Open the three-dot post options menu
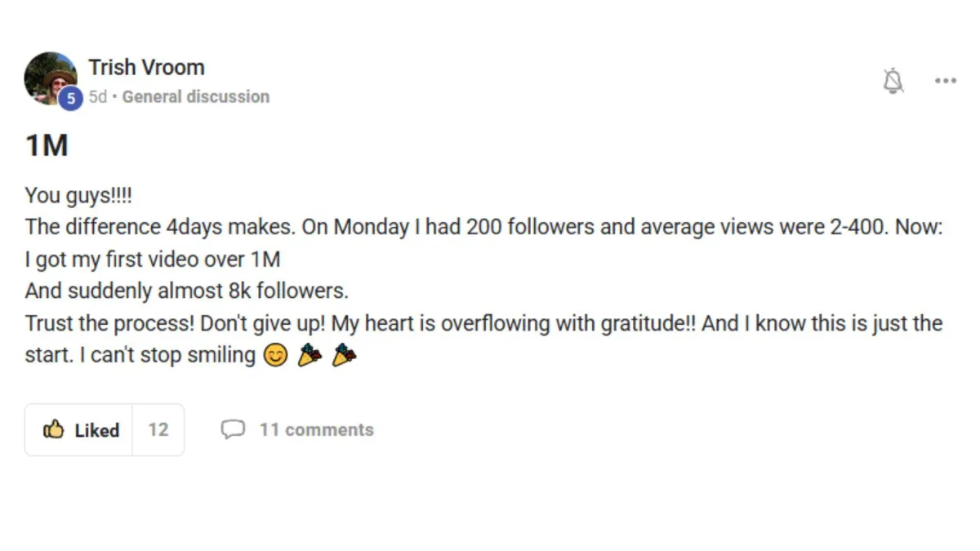980x551 pixels. 945,80
